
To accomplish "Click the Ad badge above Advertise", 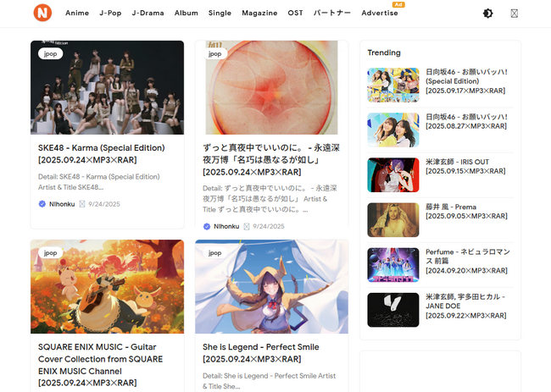I will tap(398, 4).
